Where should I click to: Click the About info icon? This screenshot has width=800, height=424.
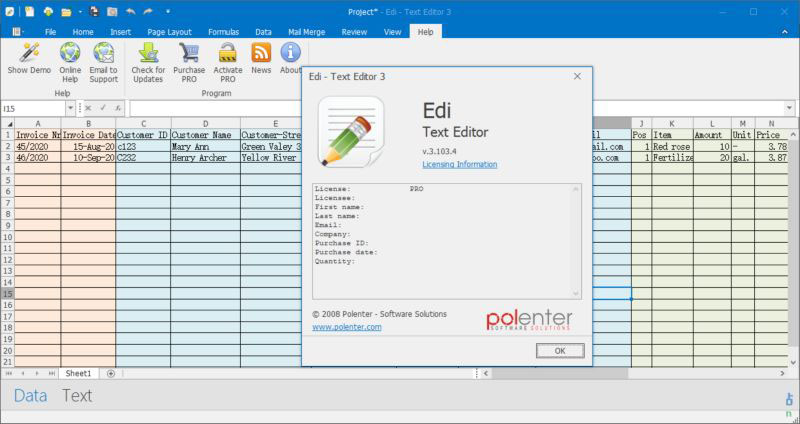pos(290,52)
